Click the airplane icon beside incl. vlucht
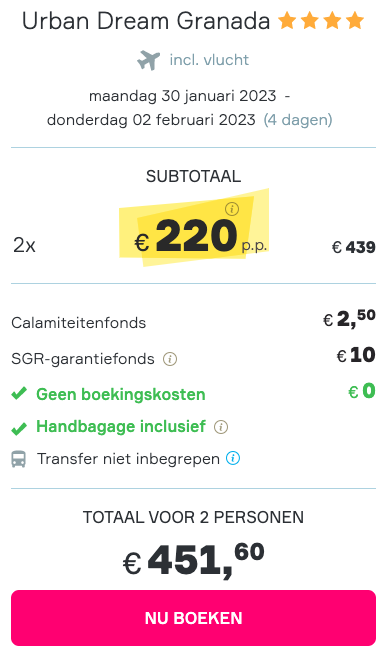Screen dimensions: 389x663 (149, 60)
